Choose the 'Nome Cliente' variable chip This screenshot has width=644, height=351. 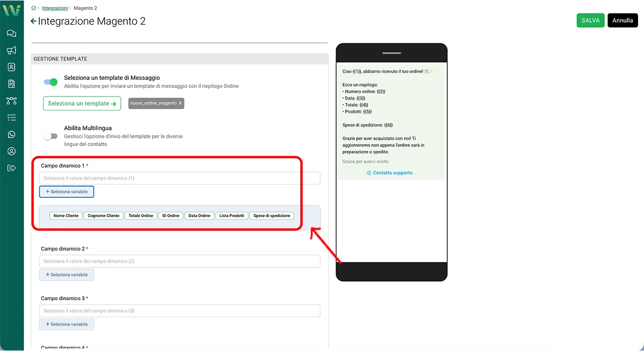point(66,216)
